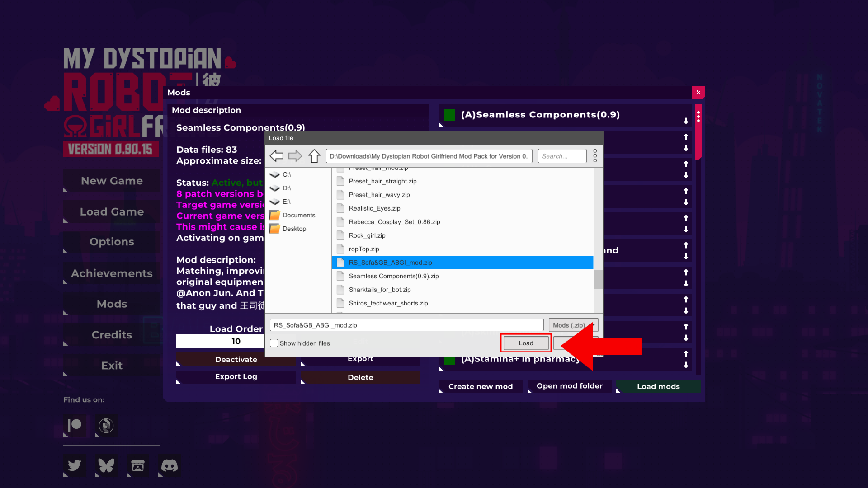Open Achievements menu item
This screenshot has height=488, width=868.
pyautogui.click(x=112, y=273)
